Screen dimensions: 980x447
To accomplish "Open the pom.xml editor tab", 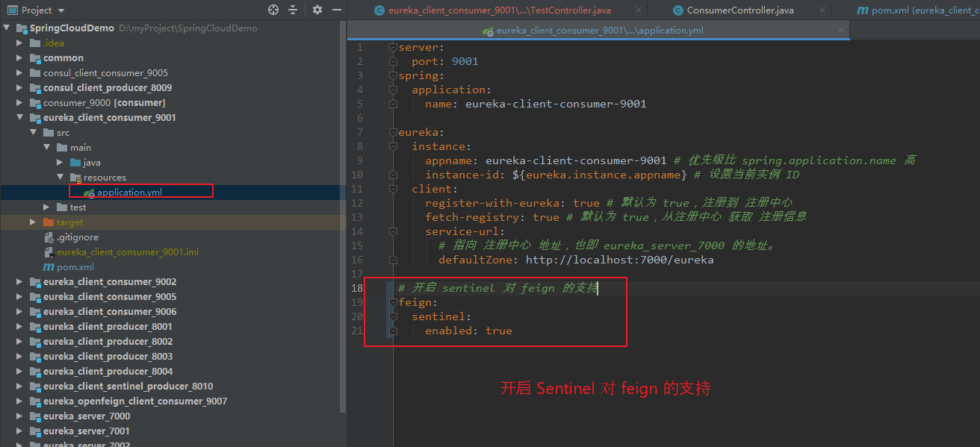I will coord(919,10).
